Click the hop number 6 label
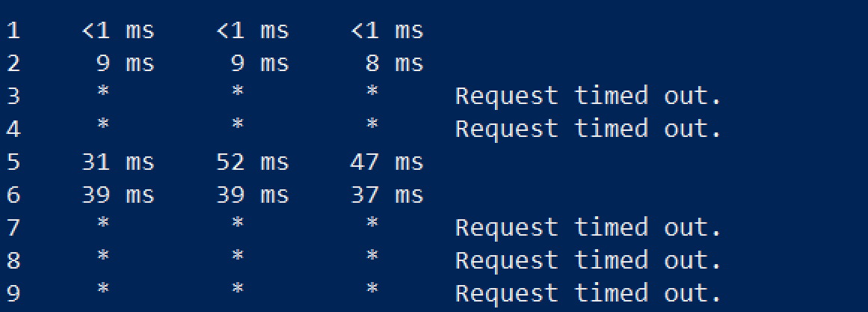Screen dimensions: 868x312 point(13,195)
